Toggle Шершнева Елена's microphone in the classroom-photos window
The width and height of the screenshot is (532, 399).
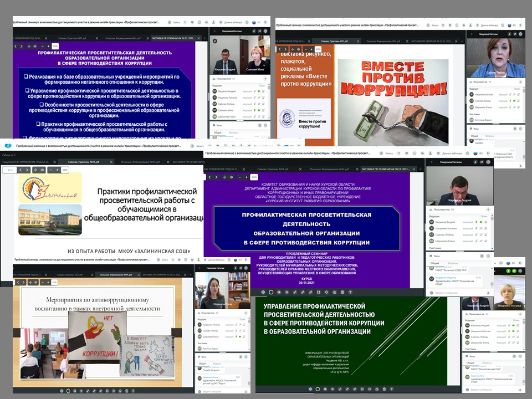[235, 337]
